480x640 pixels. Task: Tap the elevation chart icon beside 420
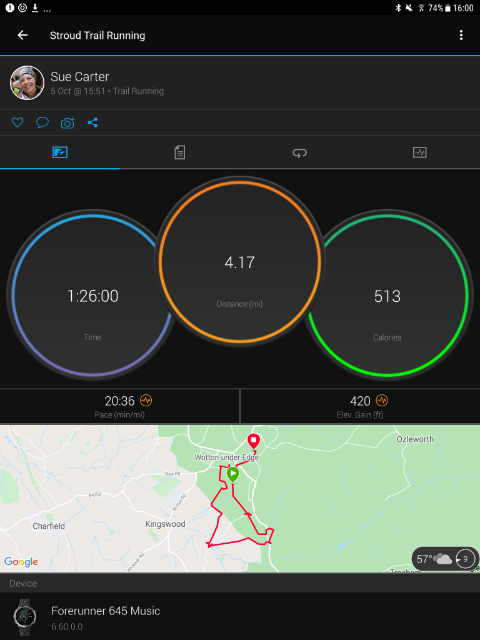click(382, 400)
